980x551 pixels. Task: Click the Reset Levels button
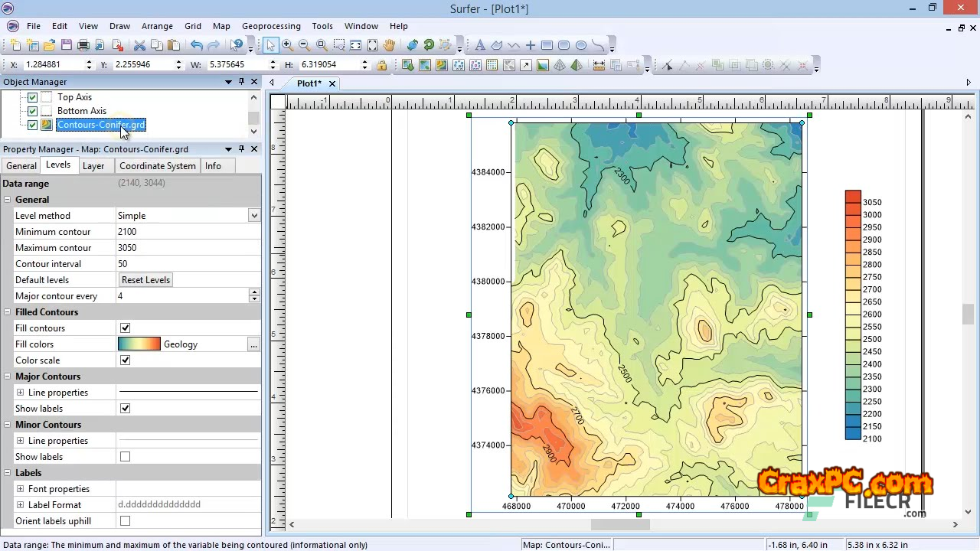click(x=145, y=280)
